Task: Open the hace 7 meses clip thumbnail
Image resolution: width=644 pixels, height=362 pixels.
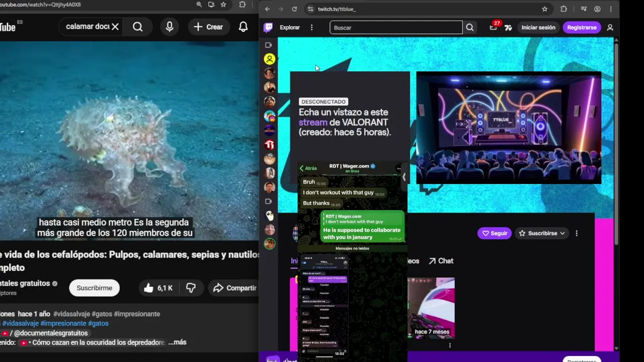Action: pyautogui.click(x=431, y=308)
